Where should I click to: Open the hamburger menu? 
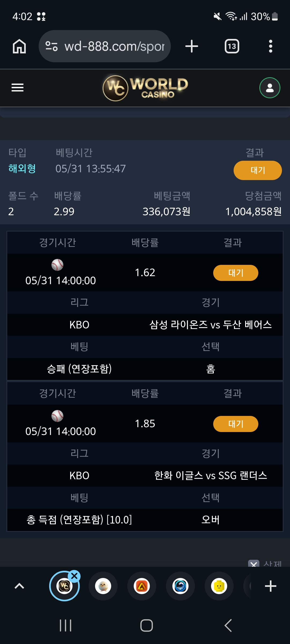pyautogui.click(x=17, y=87)
